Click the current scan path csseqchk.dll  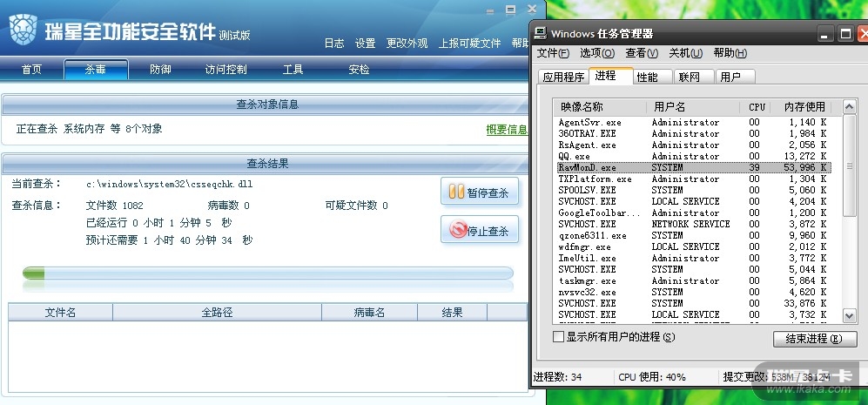point(170,184)
